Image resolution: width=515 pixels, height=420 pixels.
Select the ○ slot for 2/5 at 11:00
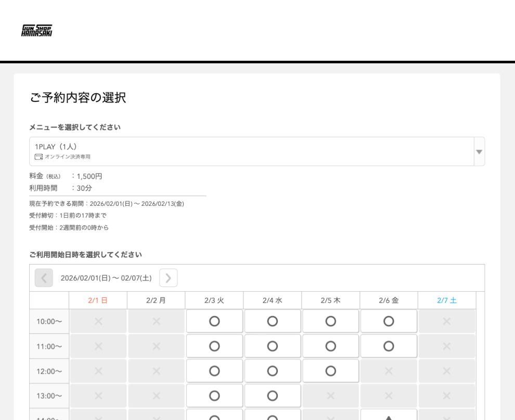tap(330, 346)
